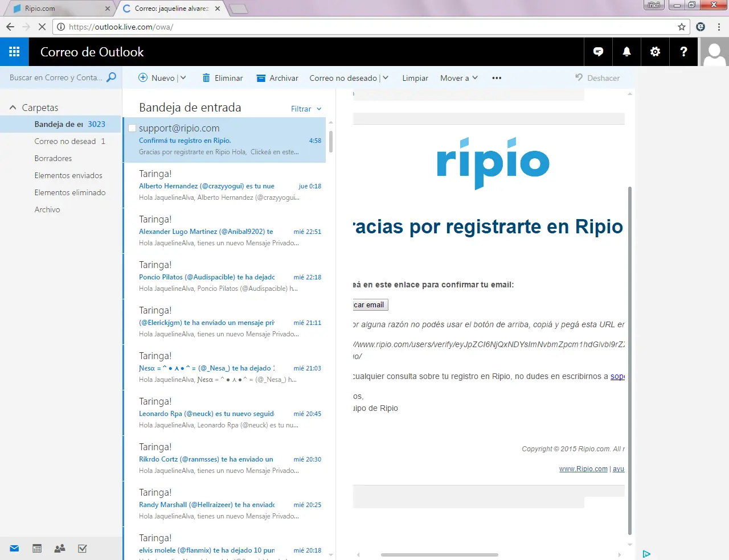This screenshot has height=560, width=729.
Task: Click Limpiar in the toolbar
Action: 415,78
